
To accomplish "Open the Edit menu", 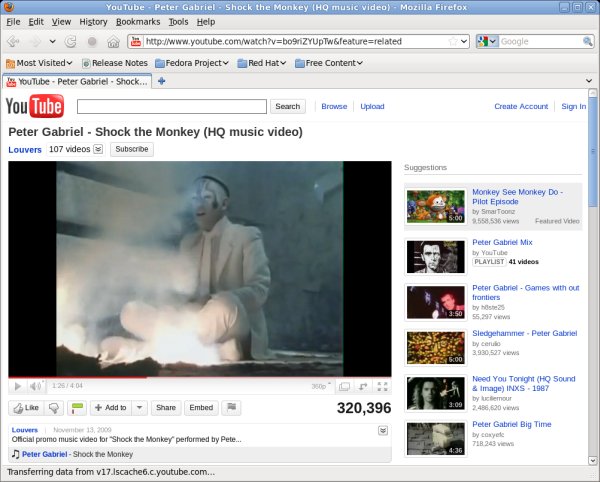I will pyautogui.click(x=36, y=22).
